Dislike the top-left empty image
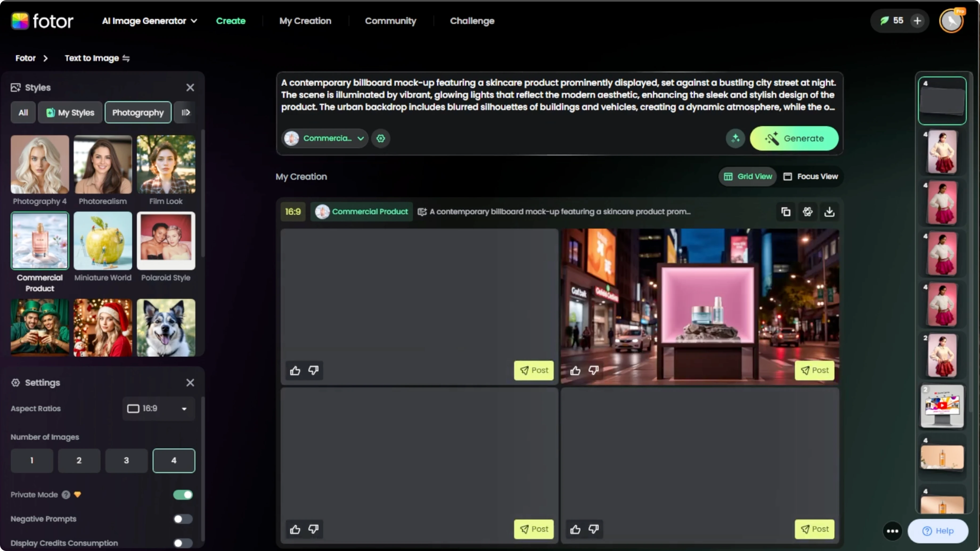980x551 pixels. 313,370
